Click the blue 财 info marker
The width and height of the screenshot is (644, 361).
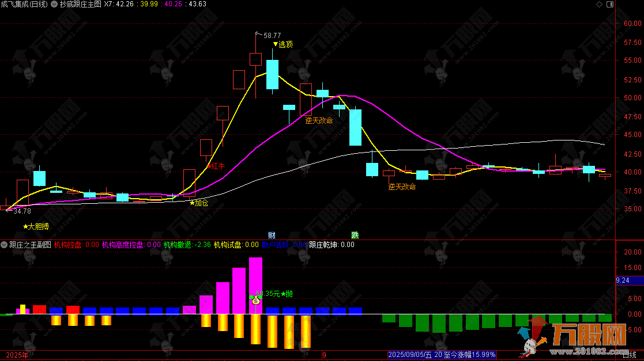click(272, 235)
